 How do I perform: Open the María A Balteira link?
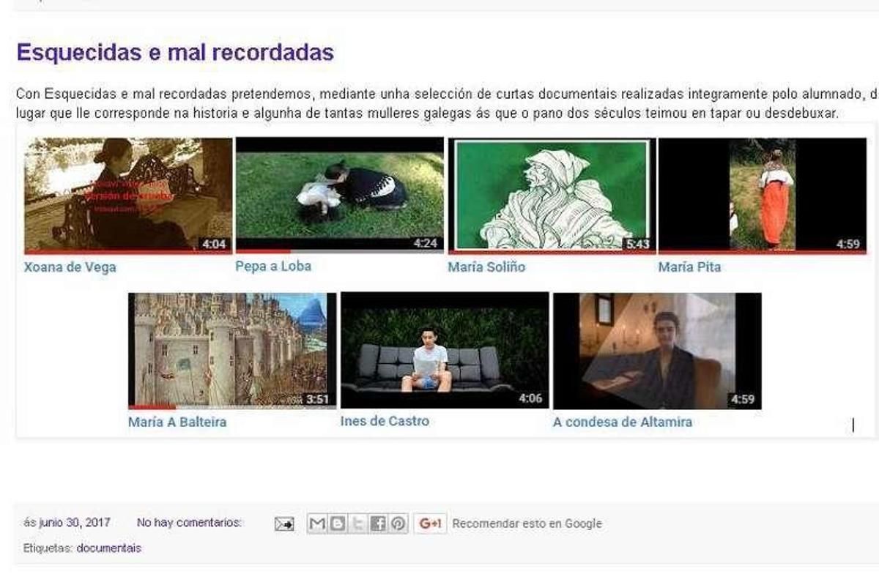click(177, 422)
